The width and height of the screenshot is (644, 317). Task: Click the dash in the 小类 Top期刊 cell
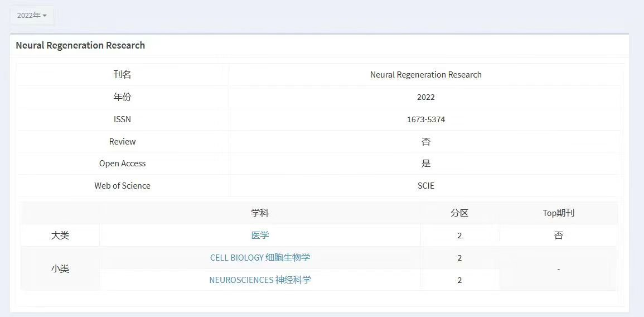[x=559, y=269]
